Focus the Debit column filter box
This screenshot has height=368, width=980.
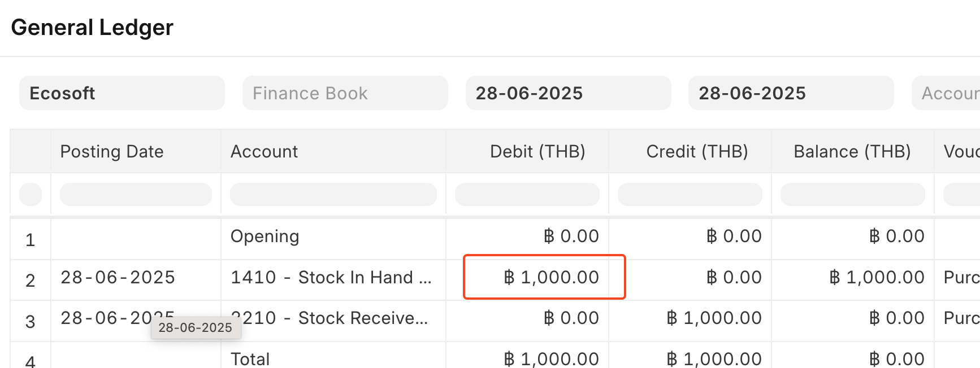coord(527,194)
